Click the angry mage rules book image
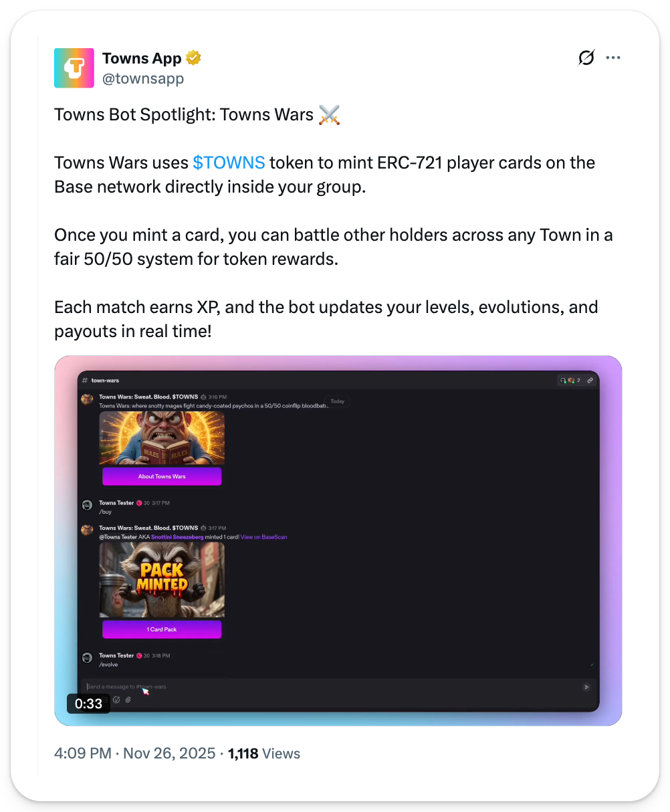 coord(162,438)
